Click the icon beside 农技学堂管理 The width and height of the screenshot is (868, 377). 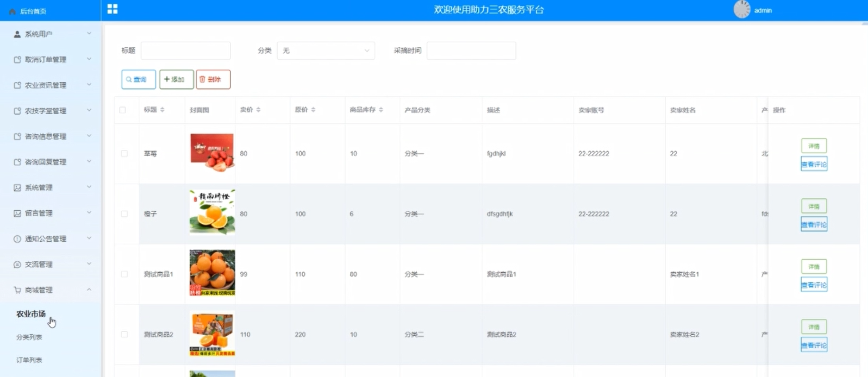(17, 111)
